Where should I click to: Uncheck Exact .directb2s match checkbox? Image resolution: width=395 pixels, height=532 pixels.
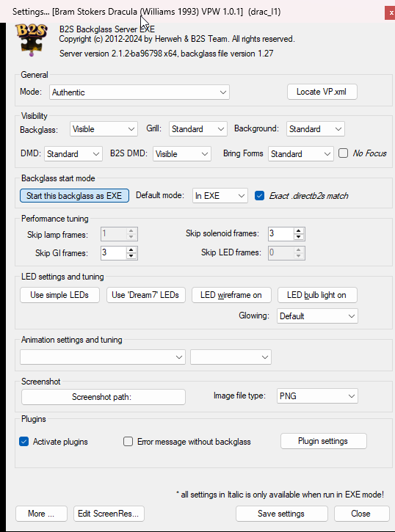pyautogui.click(x=259, y=196)
